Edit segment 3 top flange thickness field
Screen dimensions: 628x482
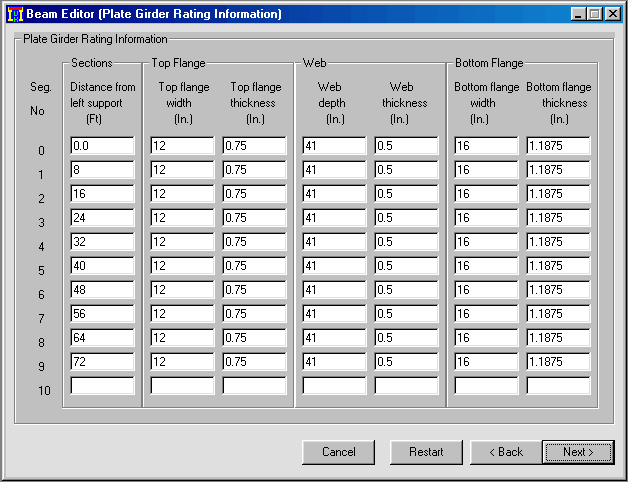coord(254,218)
